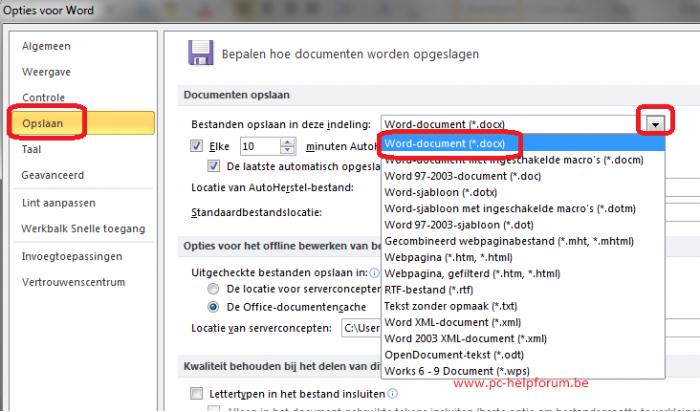Select De locatie voor serverconcepten radio
Image resolution: width=700 pixels, height=412 pixels.
pyautogui.click(x=213, y=289)
